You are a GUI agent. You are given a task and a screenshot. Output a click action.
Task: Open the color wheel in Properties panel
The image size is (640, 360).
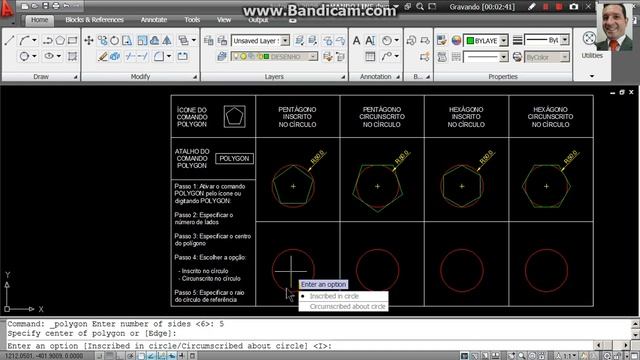coord(456,40)
